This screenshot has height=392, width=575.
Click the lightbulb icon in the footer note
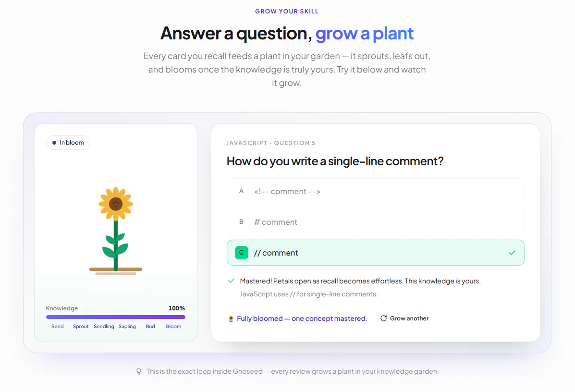click(x=139, y=371)
